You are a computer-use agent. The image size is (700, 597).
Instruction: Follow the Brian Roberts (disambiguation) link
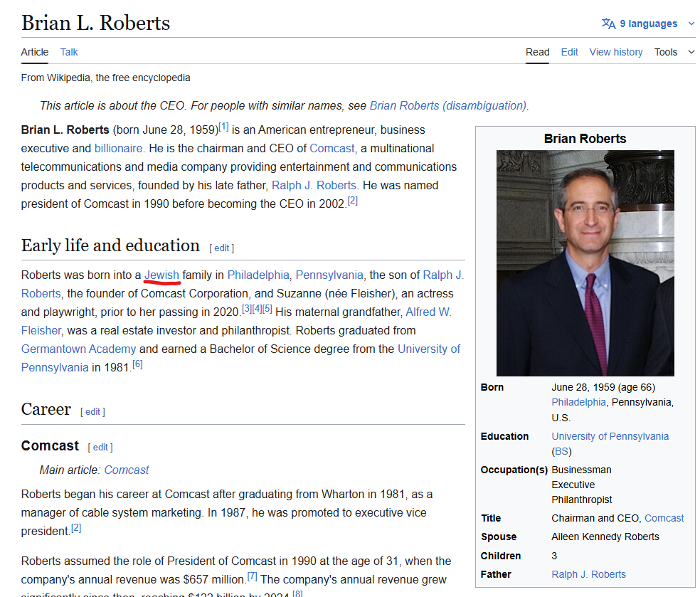447,106
